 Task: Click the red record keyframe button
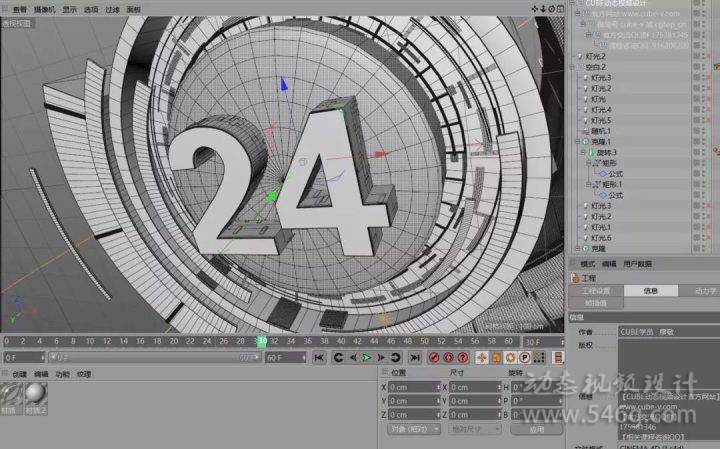tap(435, 357)
